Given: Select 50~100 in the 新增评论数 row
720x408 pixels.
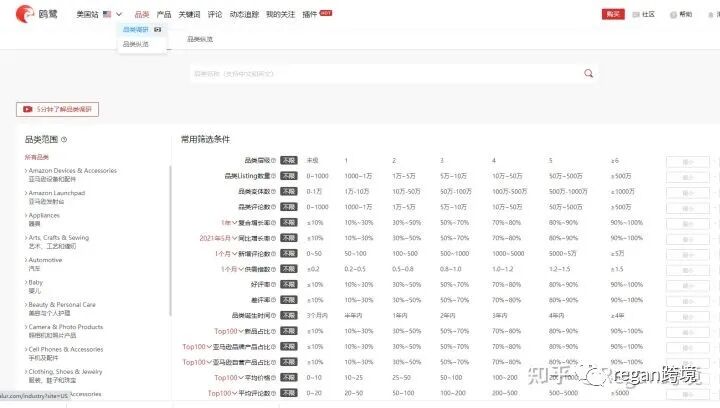Looking at the screenshot, I should click(355, 254).
